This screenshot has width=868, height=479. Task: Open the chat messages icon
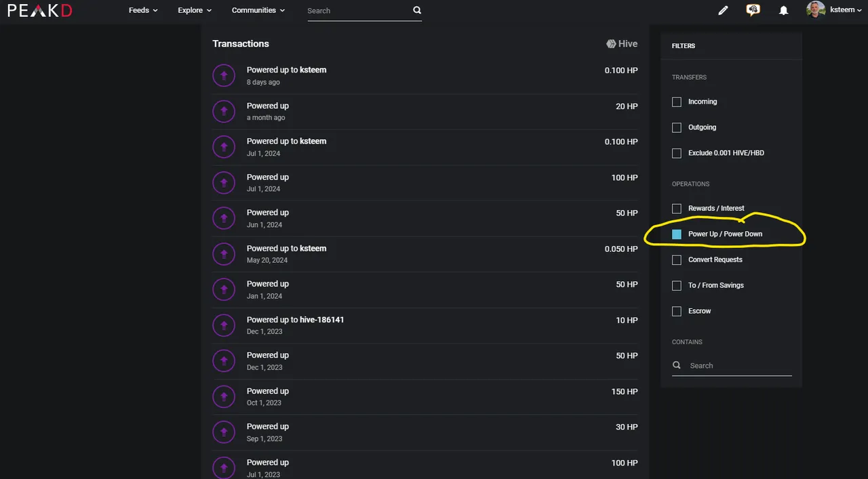pos(753,10)
